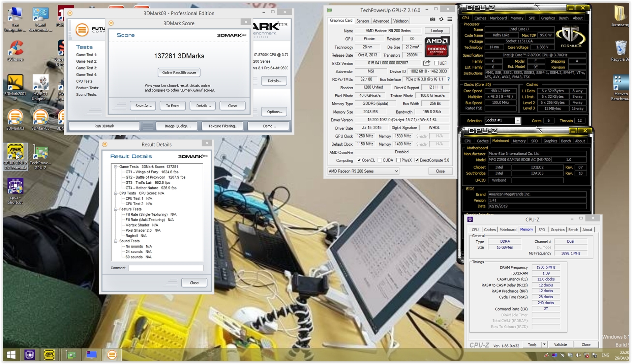The height and width of the screenshot is (364, 632).
Task: Take a screenshot with the GPU-Z camera icon
Action: (432, 19)
